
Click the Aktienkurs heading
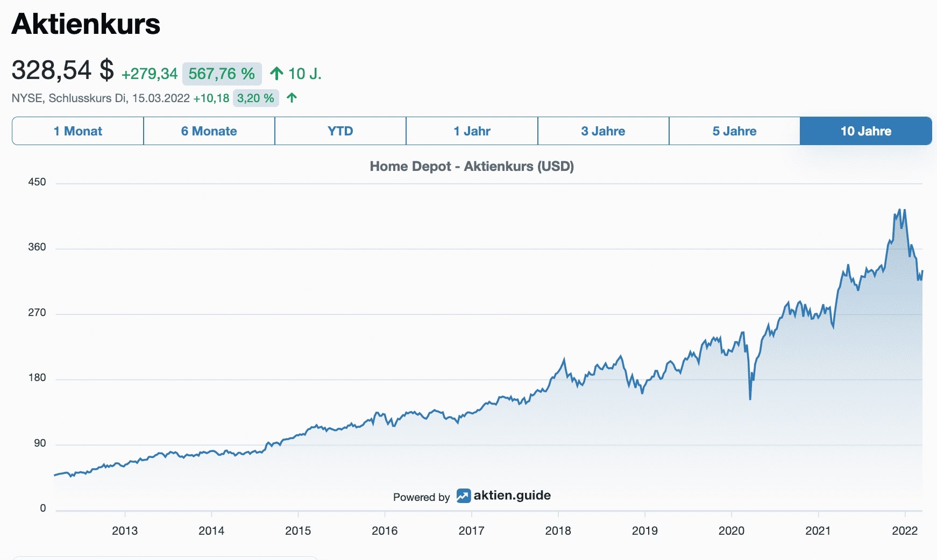click(86, 24)
